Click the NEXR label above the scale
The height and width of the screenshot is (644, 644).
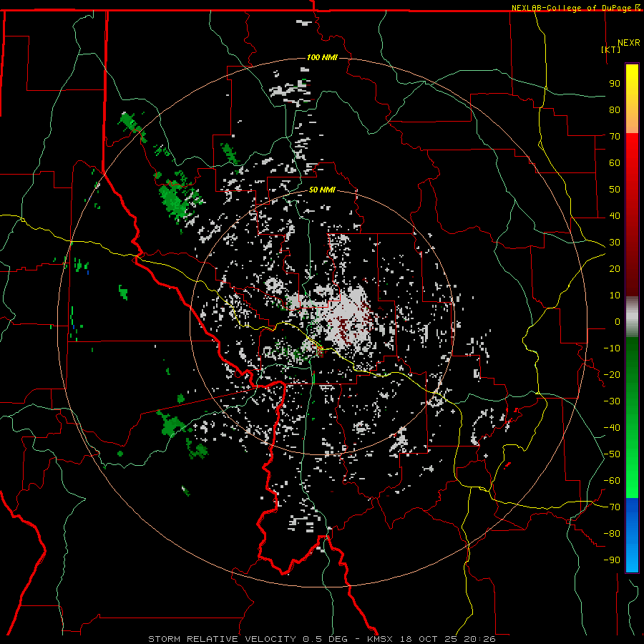pos(629,43)
